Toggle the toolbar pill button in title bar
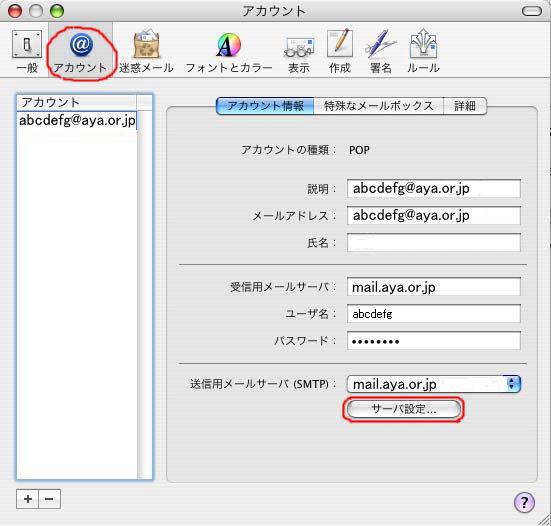This screenshot has height=526, width=551. 532,11
